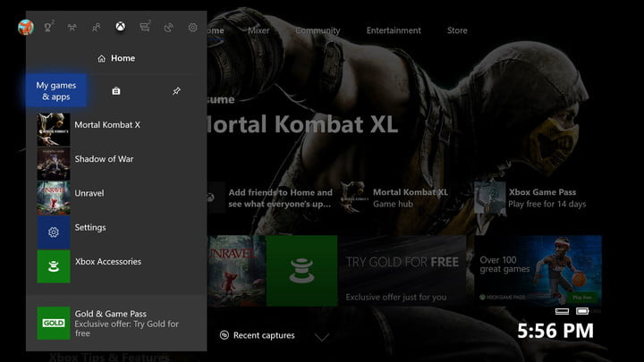644x362 pixels.
Task: Open the Store bag icon
Action: point(116,91)
